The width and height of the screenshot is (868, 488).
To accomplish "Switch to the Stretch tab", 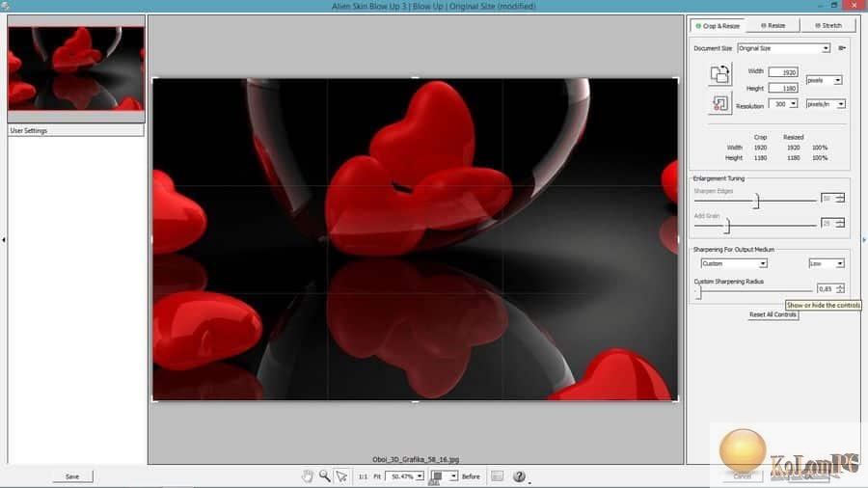I will point(828,25).
